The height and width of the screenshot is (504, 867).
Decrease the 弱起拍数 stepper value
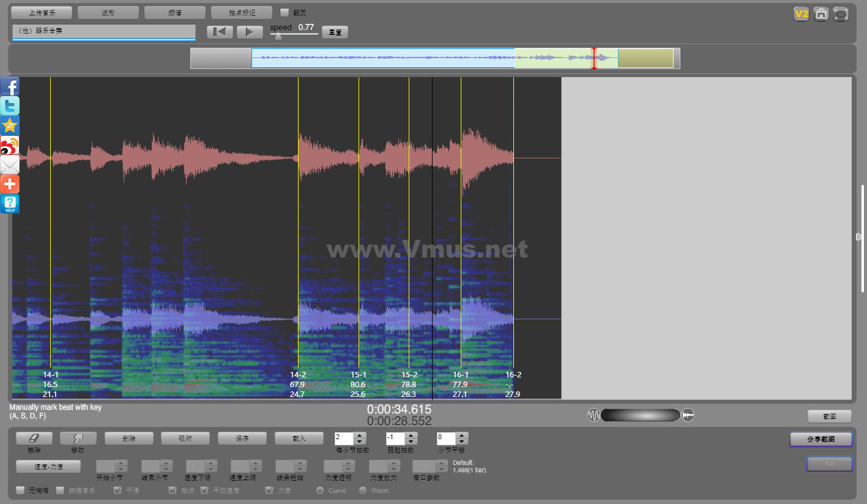(x=411, y=442)
